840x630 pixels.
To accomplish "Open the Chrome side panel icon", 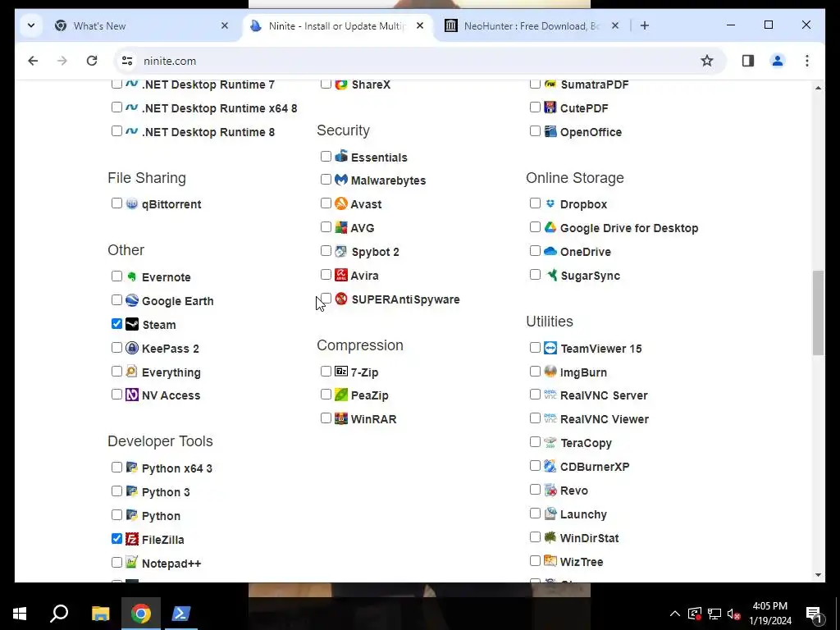I will pyautogui.click(x=748, y=61).
